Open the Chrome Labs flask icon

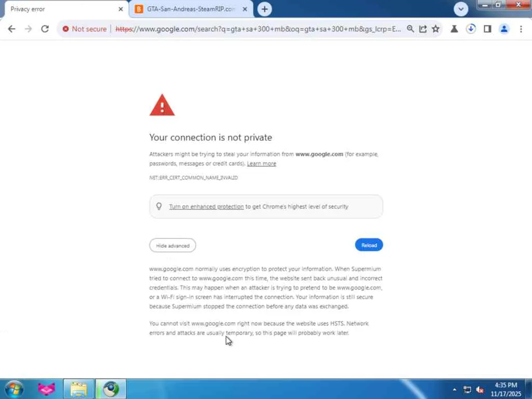pos(454,29)
